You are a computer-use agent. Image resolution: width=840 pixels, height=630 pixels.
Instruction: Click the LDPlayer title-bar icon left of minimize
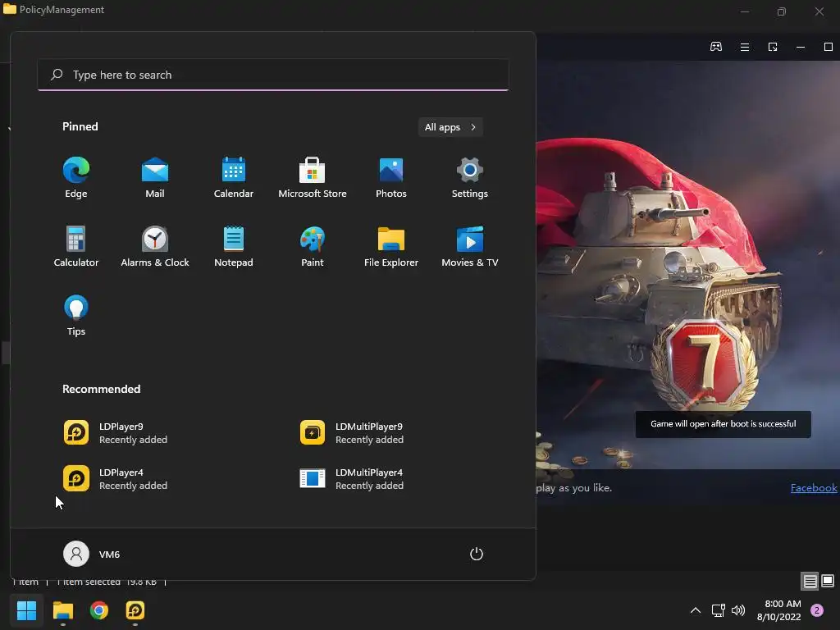[x=773, y=47]
